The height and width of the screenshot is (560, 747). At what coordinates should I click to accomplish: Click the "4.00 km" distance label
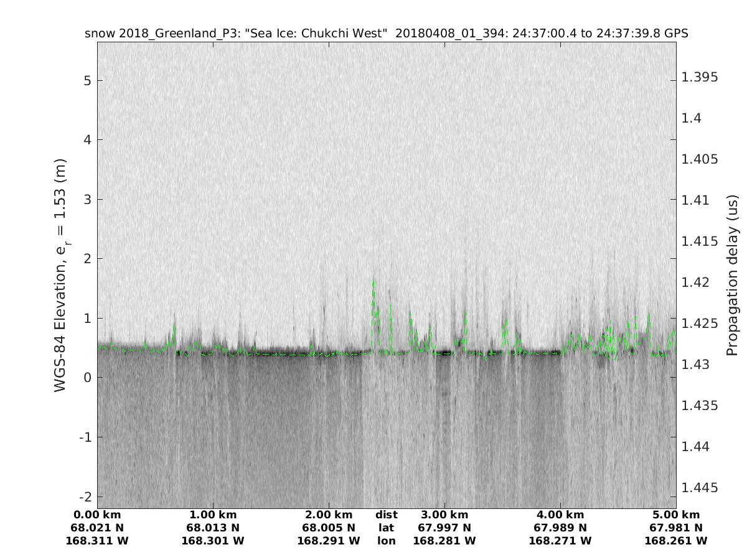coord(560,515)
